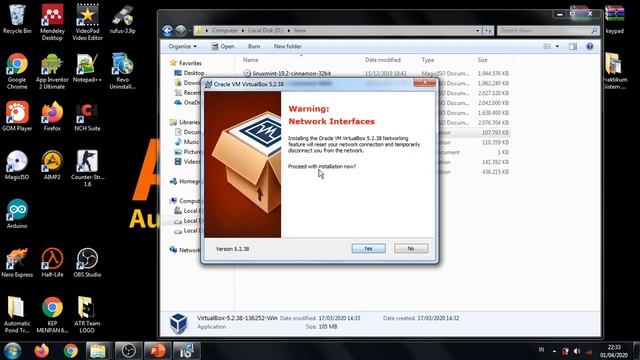
Task: Click Open in Explorer toolbar
Action: click(223, 47)
